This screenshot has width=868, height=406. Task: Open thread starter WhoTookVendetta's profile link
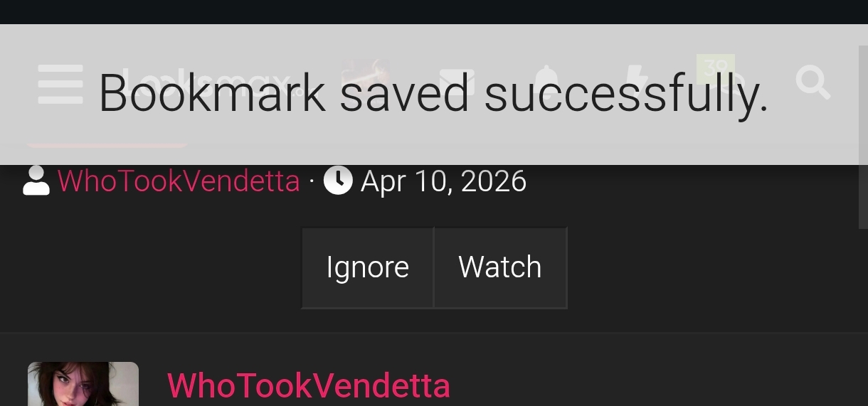(x=179, y=181)
